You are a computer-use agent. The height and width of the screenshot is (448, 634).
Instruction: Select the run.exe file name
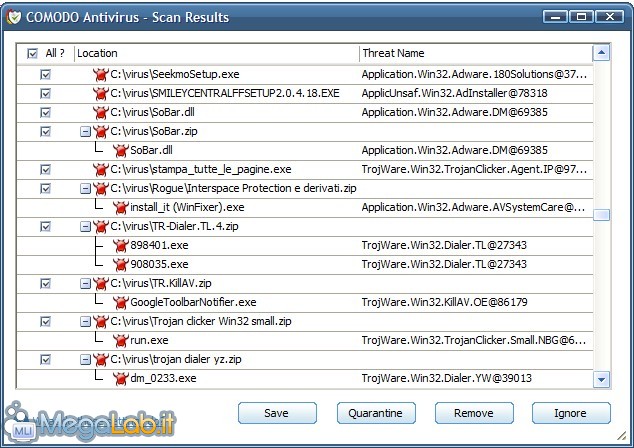(149, 340)
